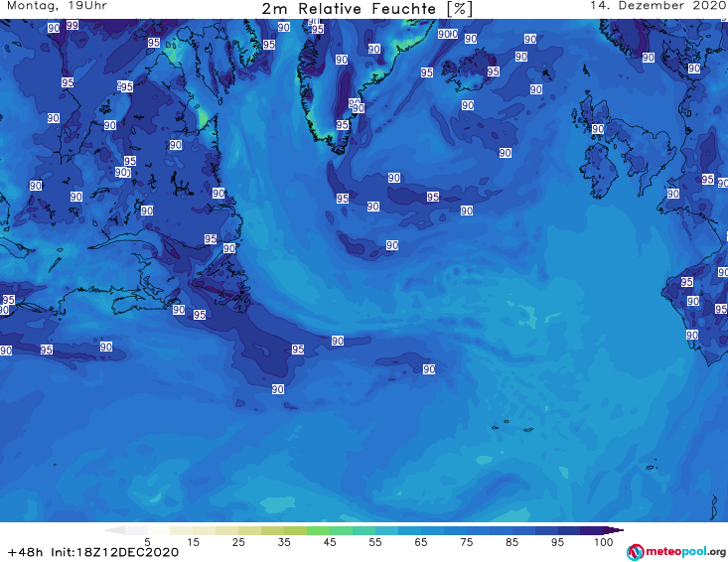This screenshot has height=562, width=728.
Task: Pick the legend value '35'
Action: coord(284,542)
